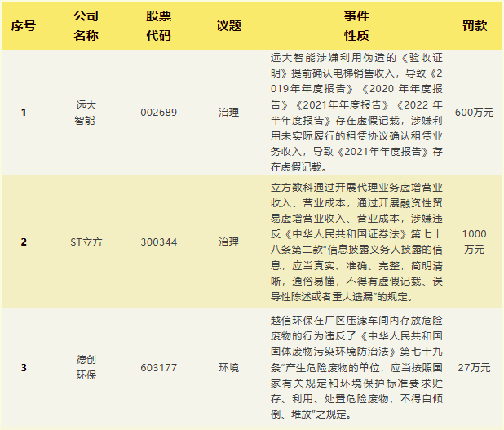Select stock code 002689
Image resolution: width=504 pixels, height=430 pixels.
tap(158, 113)
